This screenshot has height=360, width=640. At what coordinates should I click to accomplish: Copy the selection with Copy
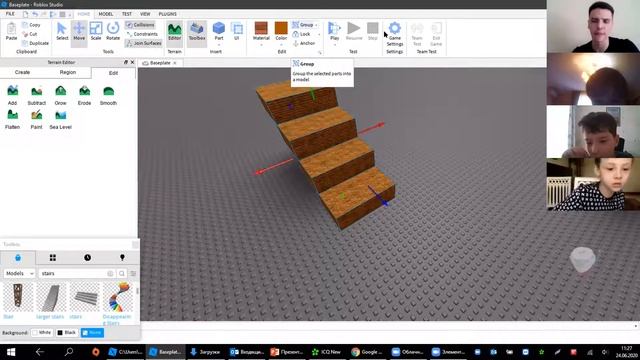pyautogui.click(x=31, y=25)
